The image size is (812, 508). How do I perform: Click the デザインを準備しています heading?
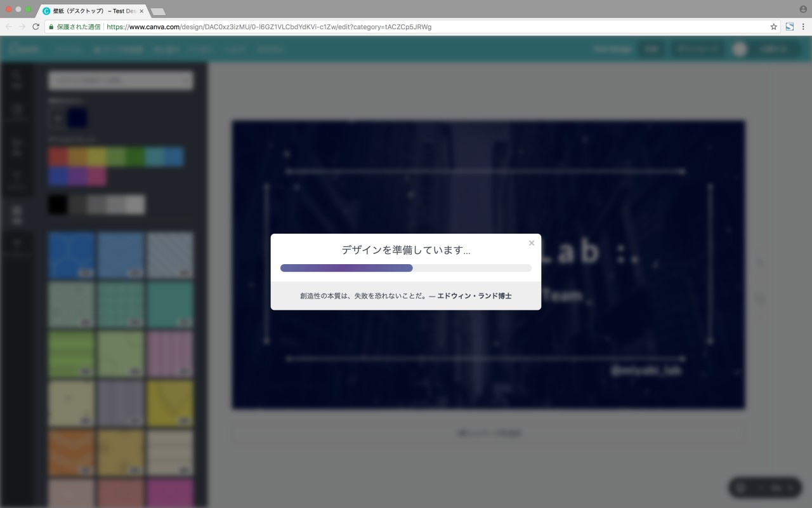pos(406,250)
